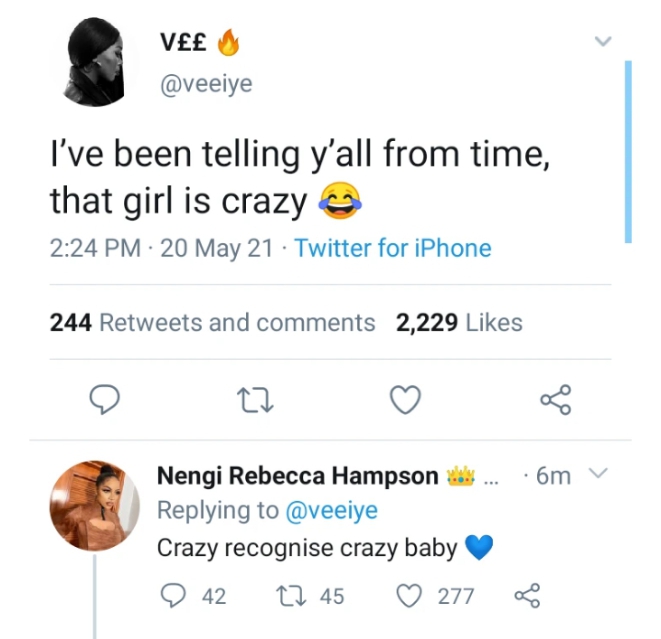Like Nengi's reply with 277 likes
Image resolution: width=661 pixels, height=639 pixels.
point(409,596)
